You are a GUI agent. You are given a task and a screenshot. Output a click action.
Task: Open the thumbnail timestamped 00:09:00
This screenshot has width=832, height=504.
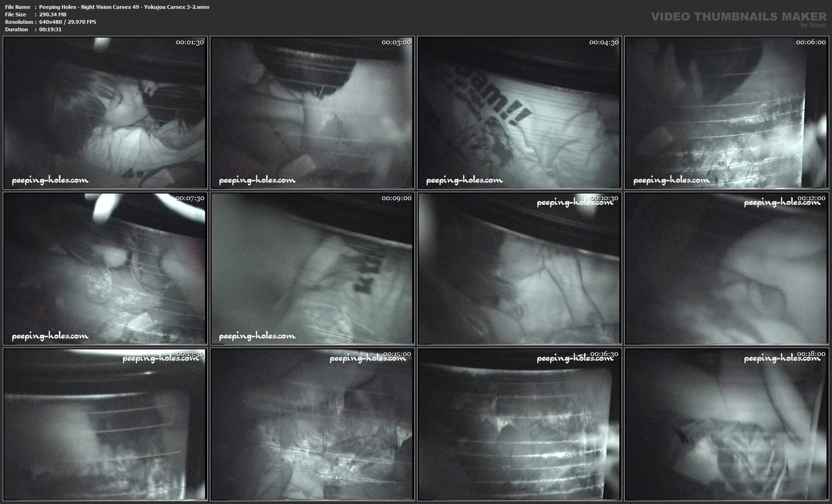[x=312, y=269]
